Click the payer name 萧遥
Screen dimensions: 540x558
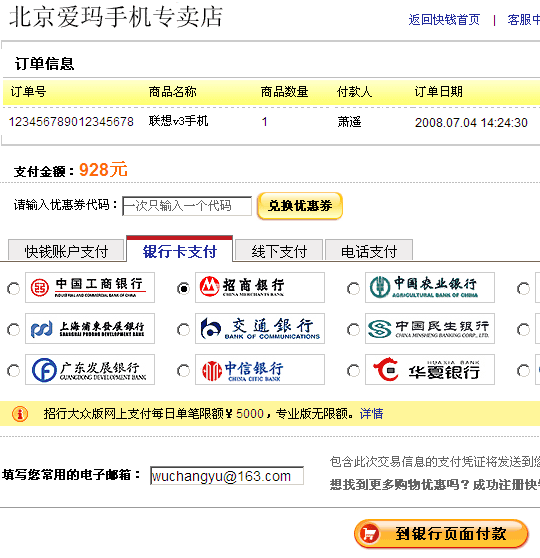click(x=349, y=122)
